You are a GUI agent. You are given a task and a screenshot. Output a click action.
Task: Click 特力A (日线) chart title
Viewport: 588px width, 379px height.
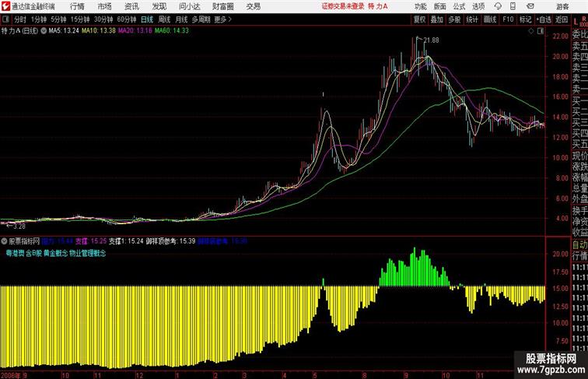point(20,31)
